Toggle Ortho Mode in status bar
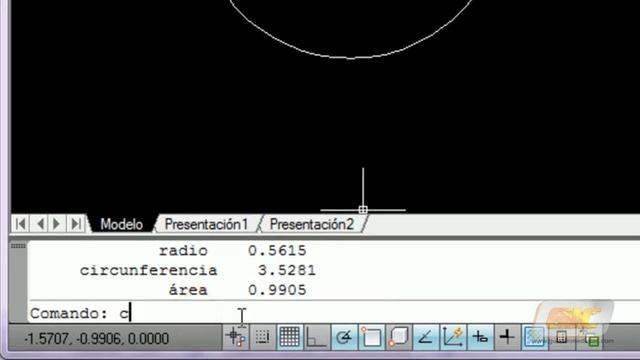Screen dimensions: 640x360 [x=316, y=337]
